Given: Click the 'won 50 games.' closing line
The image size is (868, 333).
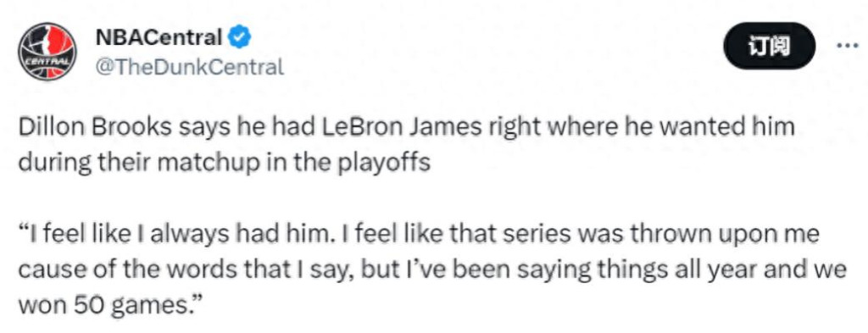Looking at the screenshot, I should (x=113, y=306).
